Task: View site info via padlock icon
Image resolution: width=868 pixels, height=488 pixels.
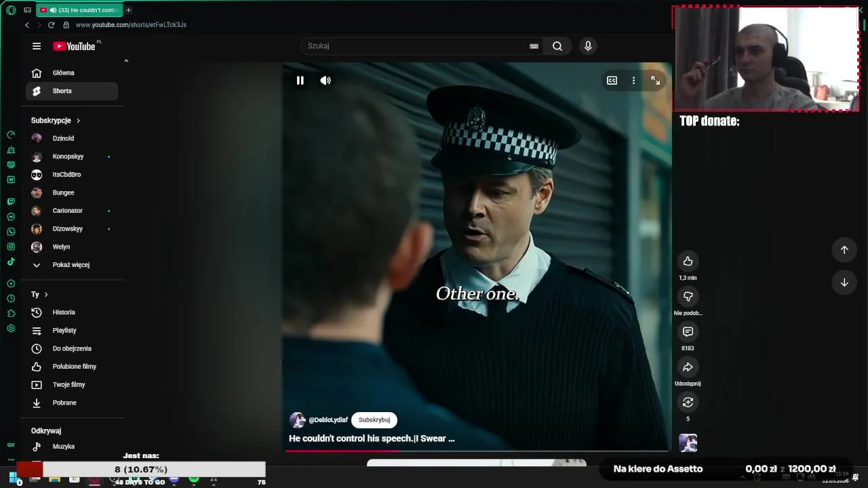Action: click(66, 25)
